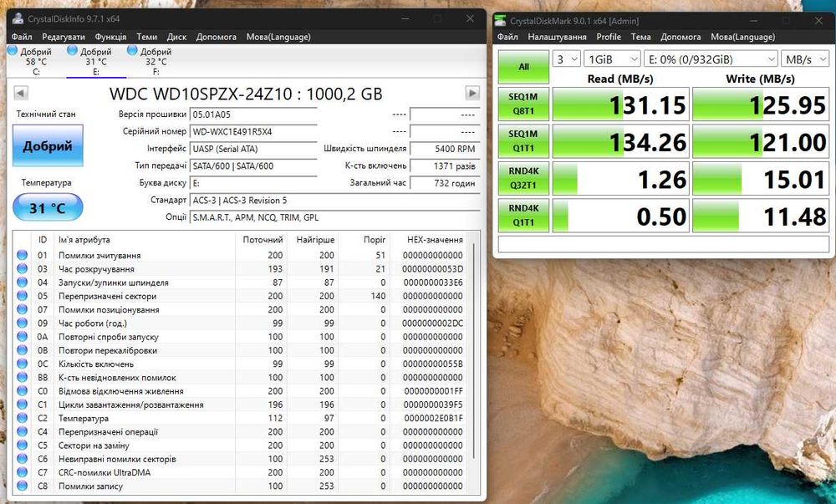836x504 pixels.
Task: Start the SEQ1M Q1T1 test
Action: [523, 141]
